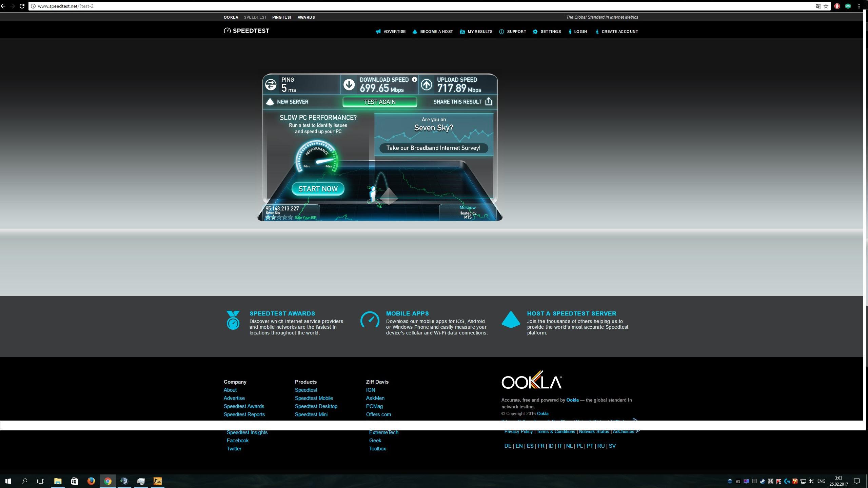The height and width of the screenshot is (488, 868).
Task: Set the Seven Sky ISP star rating
Action: tap(279, 218)
